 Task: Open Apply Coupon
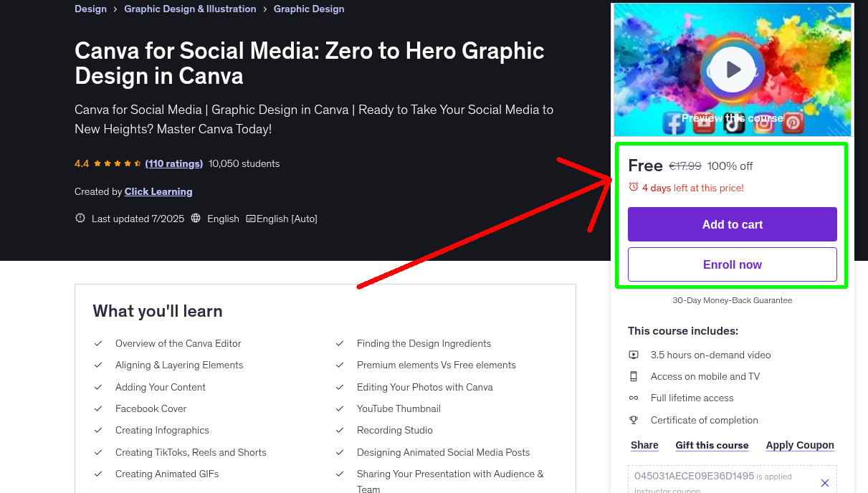click(x=800, y=444)
